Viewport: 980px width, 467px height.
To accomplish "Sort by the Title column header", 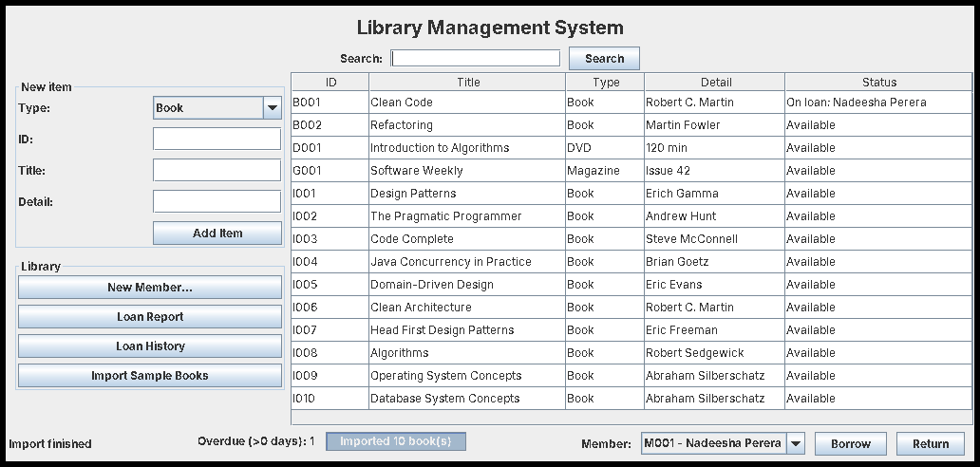I will (x=467, y=82).
